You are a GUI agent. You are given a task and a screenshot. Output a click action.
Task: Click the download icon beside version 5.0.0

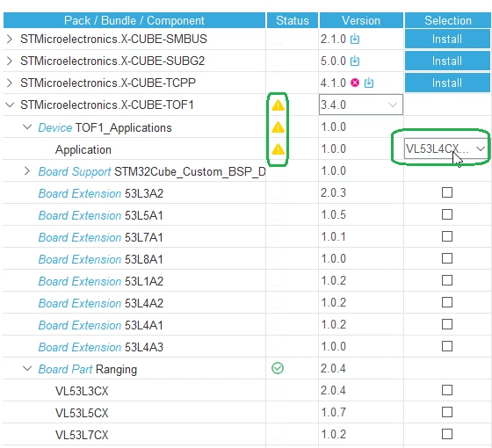pyautogui.click(x=355, y=61)
